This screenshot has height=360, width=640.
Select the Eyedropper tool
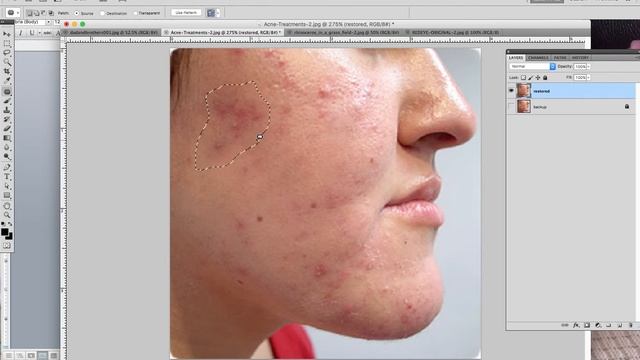(x=7, y=81)
